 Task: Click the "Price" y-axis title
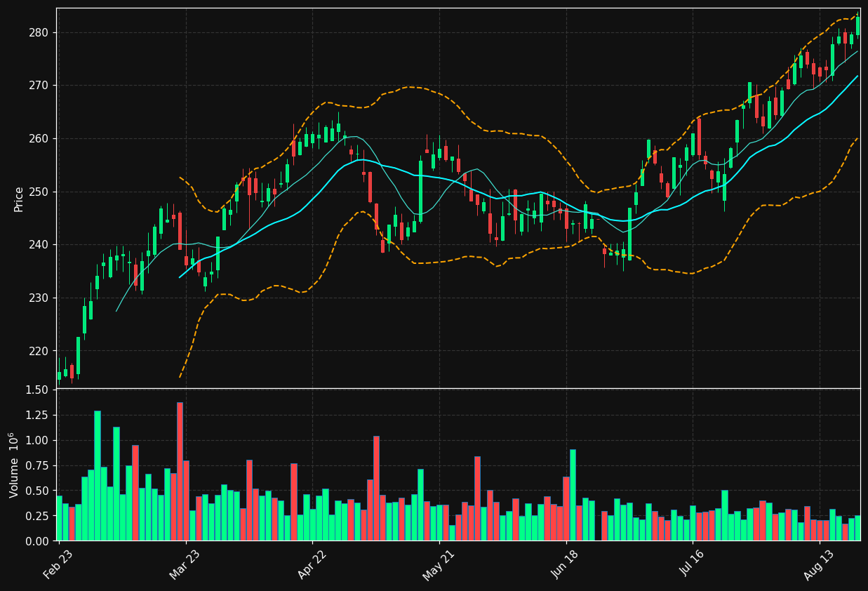(19, 199)
